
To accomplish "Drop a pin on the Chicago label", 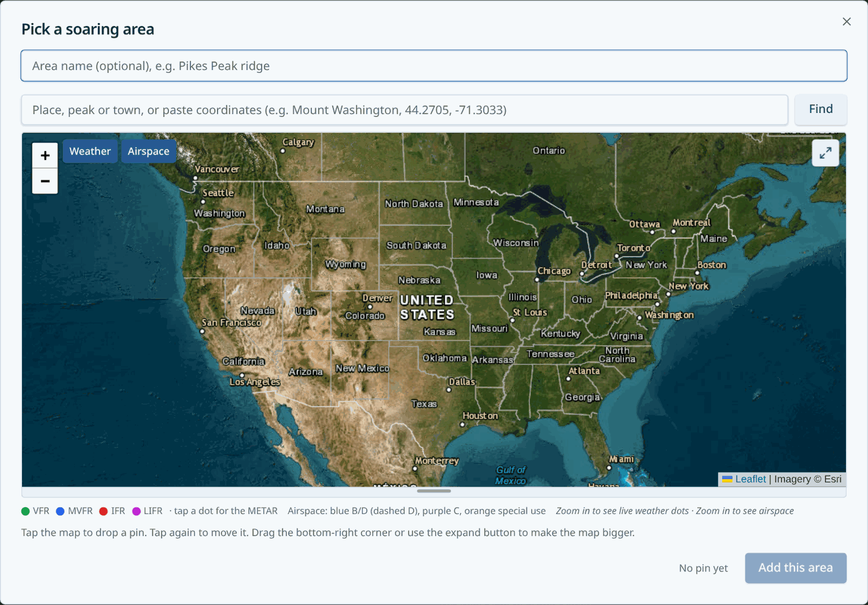I will tap(554, 271).
